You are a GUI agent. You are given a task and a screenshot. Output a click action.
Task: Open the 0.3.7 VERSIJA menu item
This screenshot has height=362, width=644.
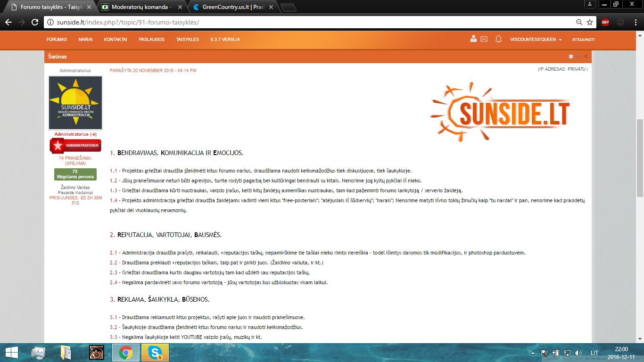tap(225, 40)
